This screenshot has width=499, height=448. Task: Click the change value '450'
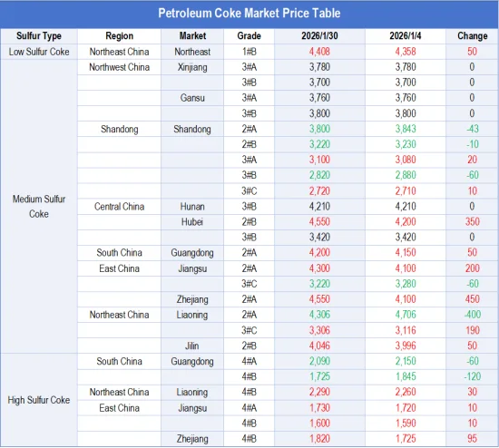pos(473,299)
